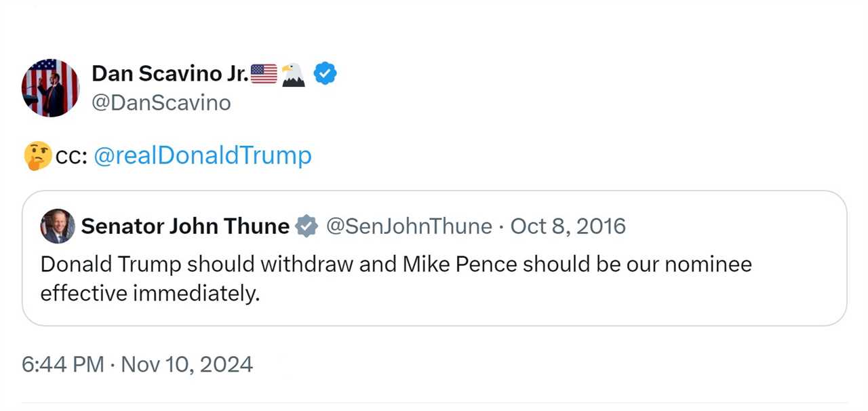Open the @SenJohnThune profile handle

410,227
